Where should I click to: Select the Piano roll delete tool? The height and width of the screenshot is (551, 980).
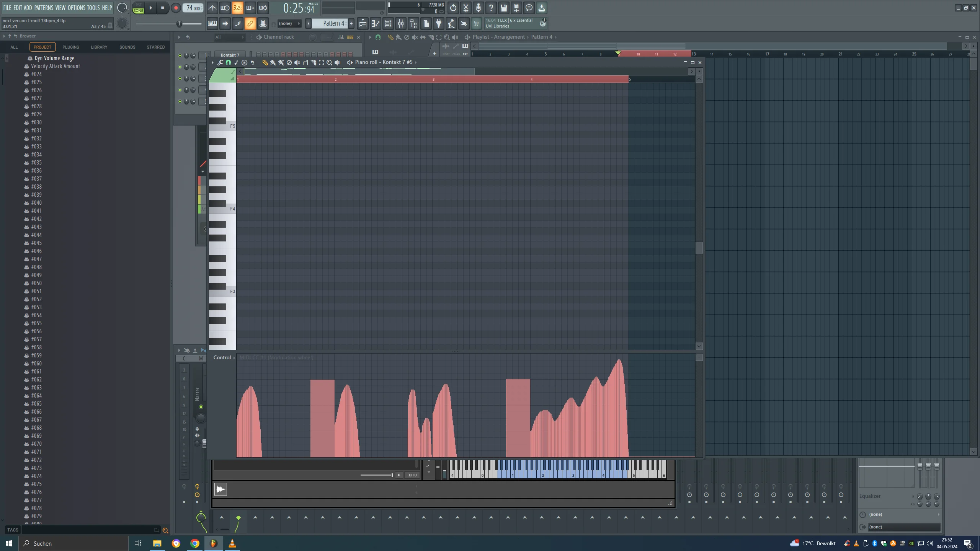pos(289,62)
